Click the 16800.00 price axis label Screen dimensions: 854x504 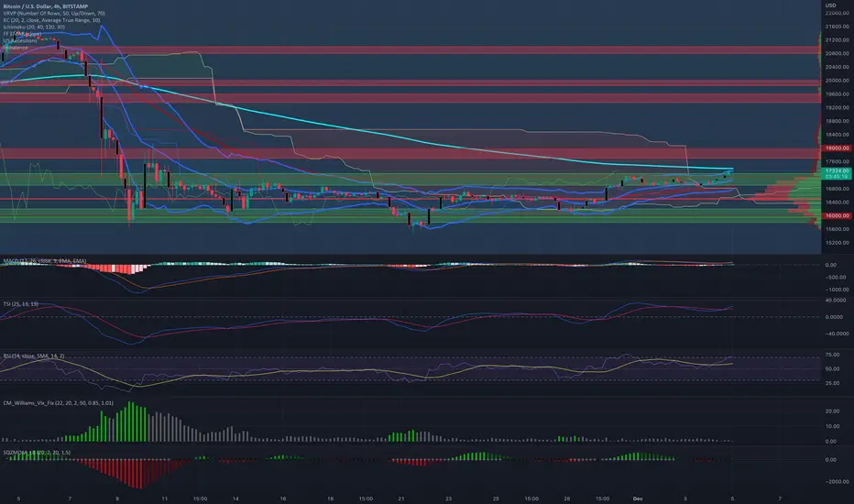838,189
